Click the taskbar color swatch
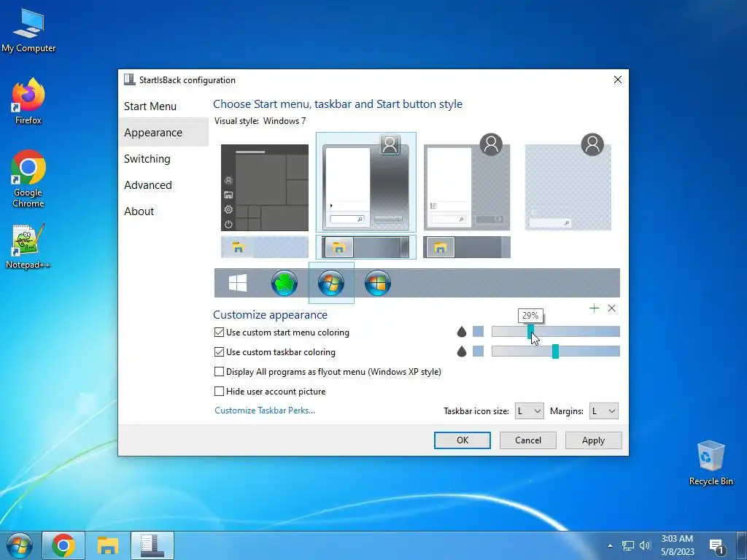747x560 pixels. coord(479,351)
